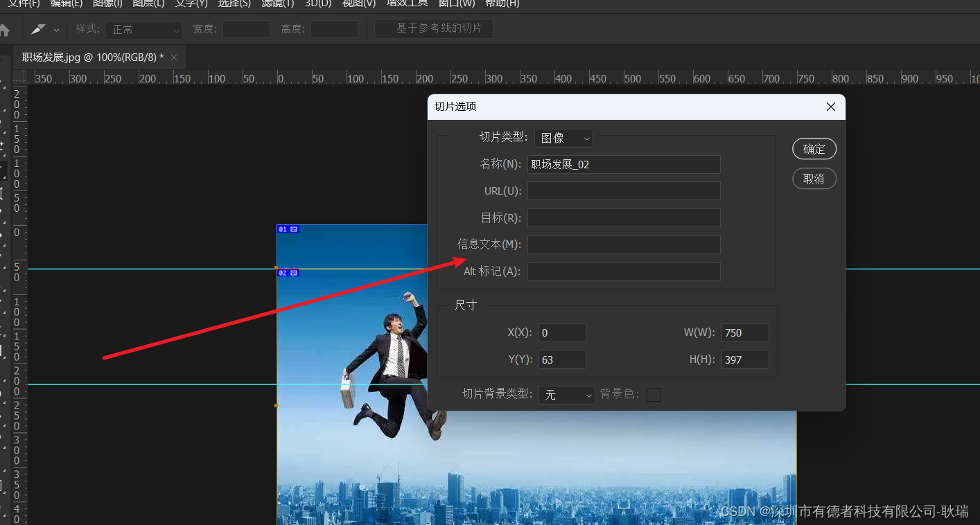Open the 3D(D) menu

click(318, 3)
